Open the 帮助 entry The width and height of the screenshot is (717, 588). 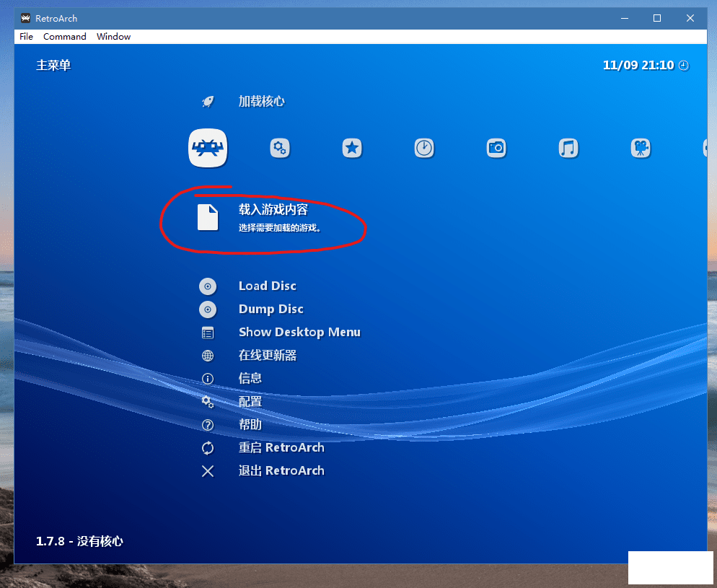250,425
